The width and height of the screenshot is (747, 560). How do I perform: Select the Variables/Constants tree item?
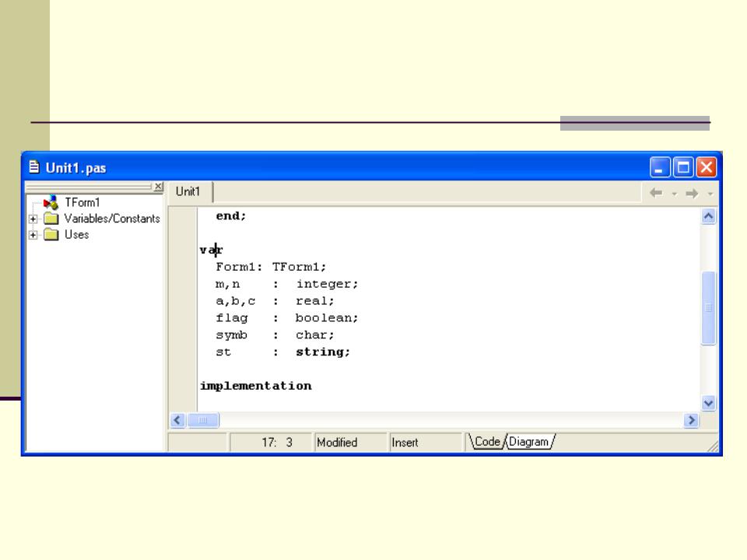coord(112,219)
